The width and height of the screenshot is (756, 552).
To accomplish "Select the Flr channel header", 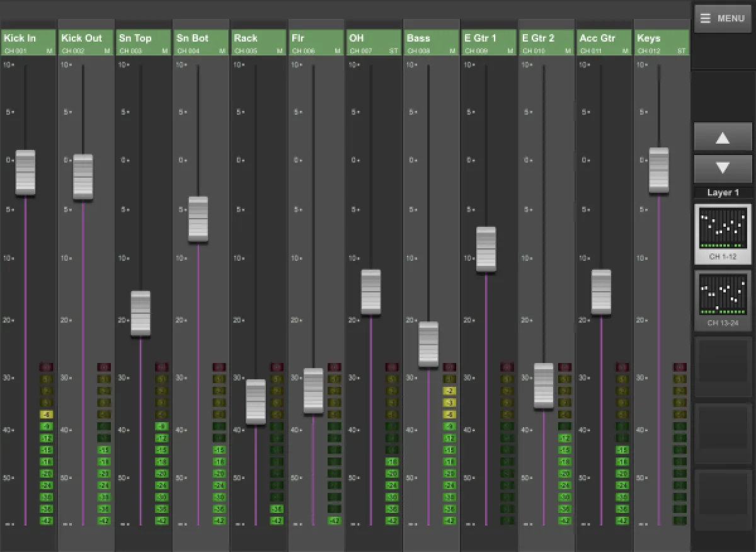I will click(316, 42).
